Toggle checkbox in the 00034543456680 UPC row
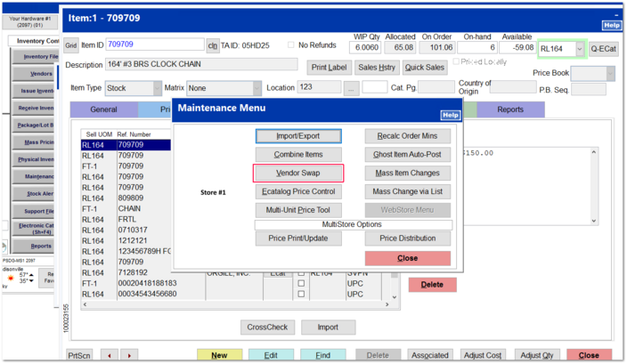The image size is (627, 364). click(x=301, y=294)
